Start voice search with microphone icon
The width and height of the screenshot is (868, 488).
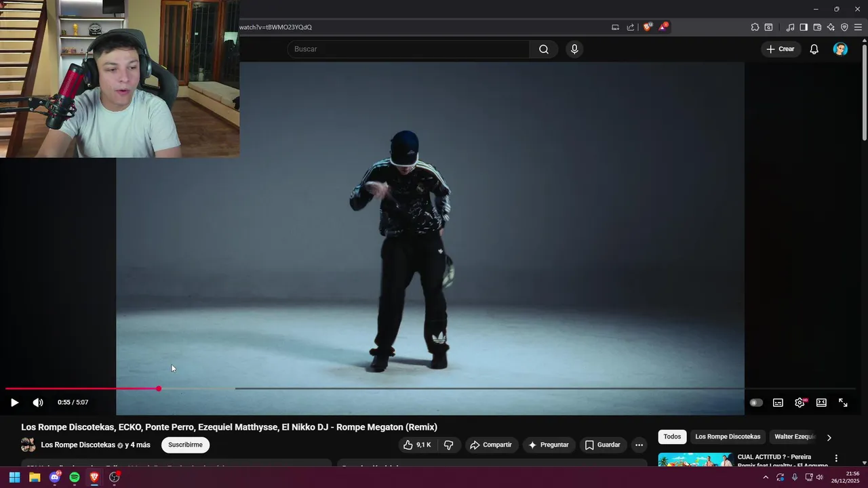pyautogui.click(x=574, y=49)
